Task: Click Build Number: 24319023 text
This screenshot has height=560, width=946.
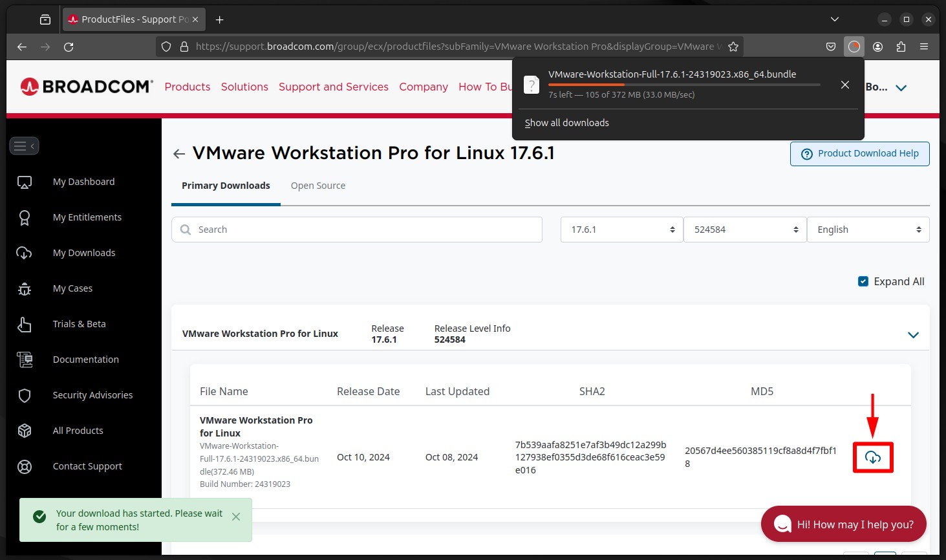Action: pos(245,484)
